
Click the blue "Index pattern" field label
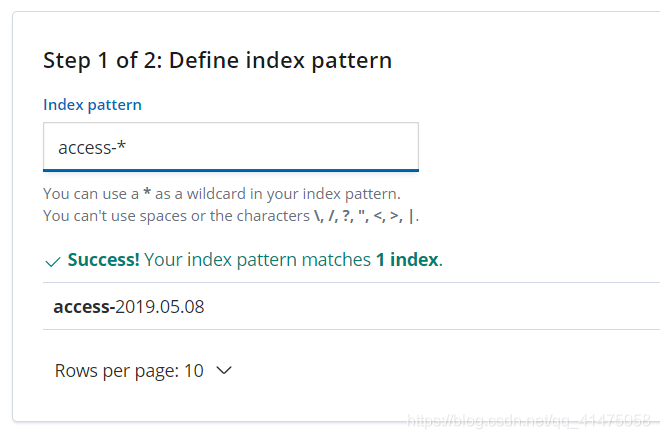tap(92, 105)
